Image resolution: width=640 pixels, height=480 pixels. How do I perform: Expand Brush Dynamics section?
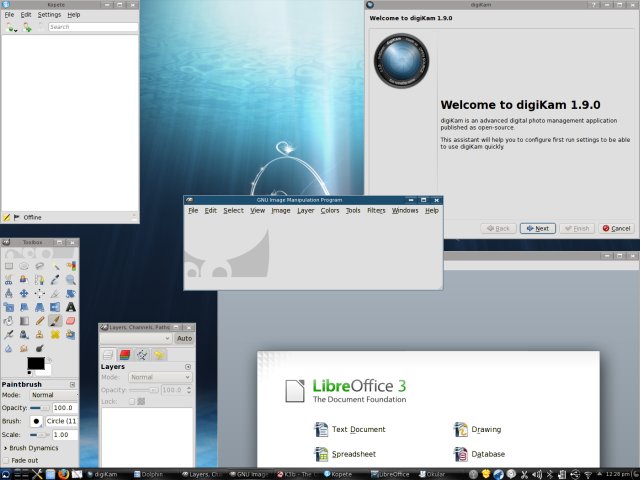click(5, 448)
